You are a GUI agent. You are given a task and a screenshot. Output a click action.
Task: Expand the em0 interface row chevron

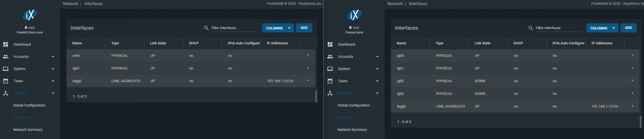click(x=308, y=55)
